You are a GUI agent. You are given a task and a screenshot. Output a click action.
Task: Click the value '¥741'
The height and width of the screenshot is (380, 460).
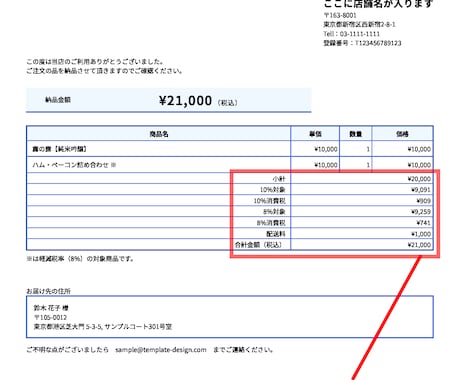423,223
